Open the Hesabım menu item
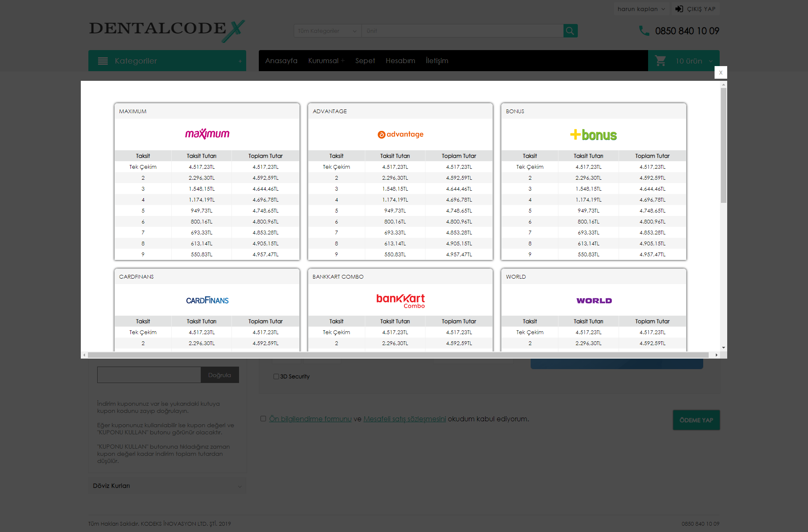 [400, 61]
